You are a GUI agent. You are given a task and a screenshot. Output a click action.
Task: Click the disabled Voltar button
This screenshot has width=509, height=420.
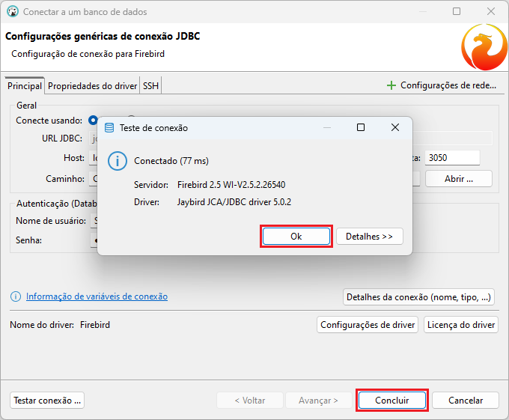(x=250, y=401)
